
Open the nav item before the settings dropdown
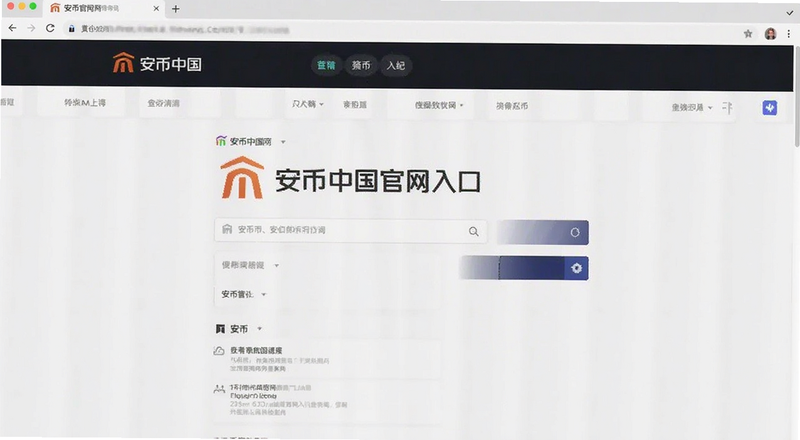pos(355,105)
